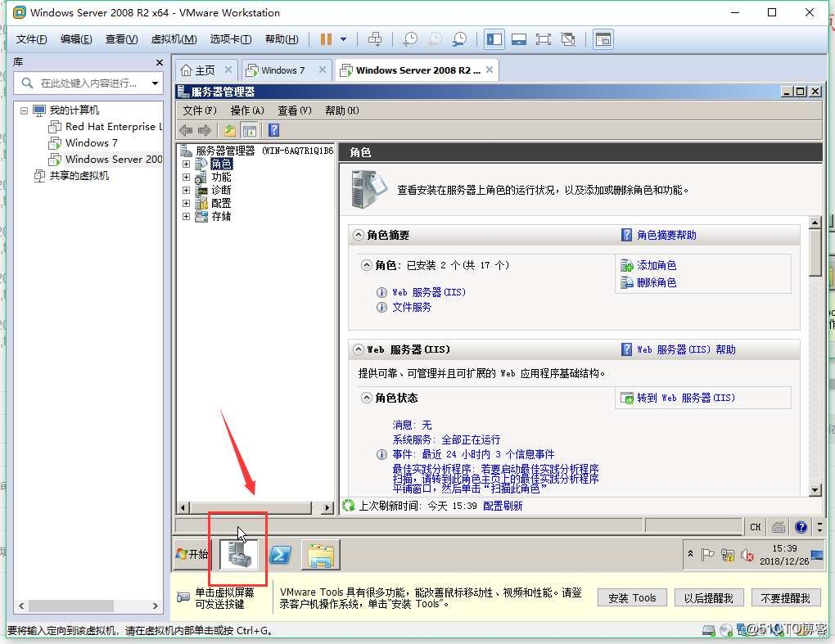The image size is (835, 644).
Task: Open the snapshot manager icon
Action: 459,39
